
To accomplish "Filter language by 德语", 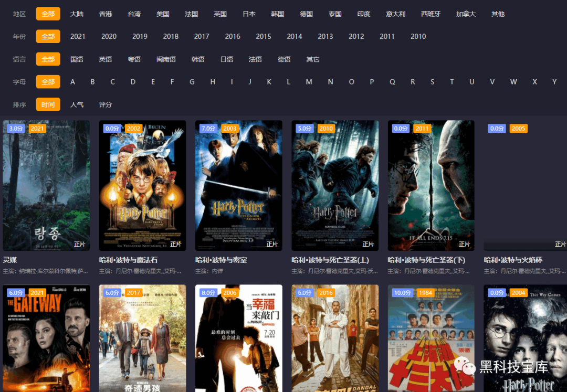I will click(x=284, y=59).
